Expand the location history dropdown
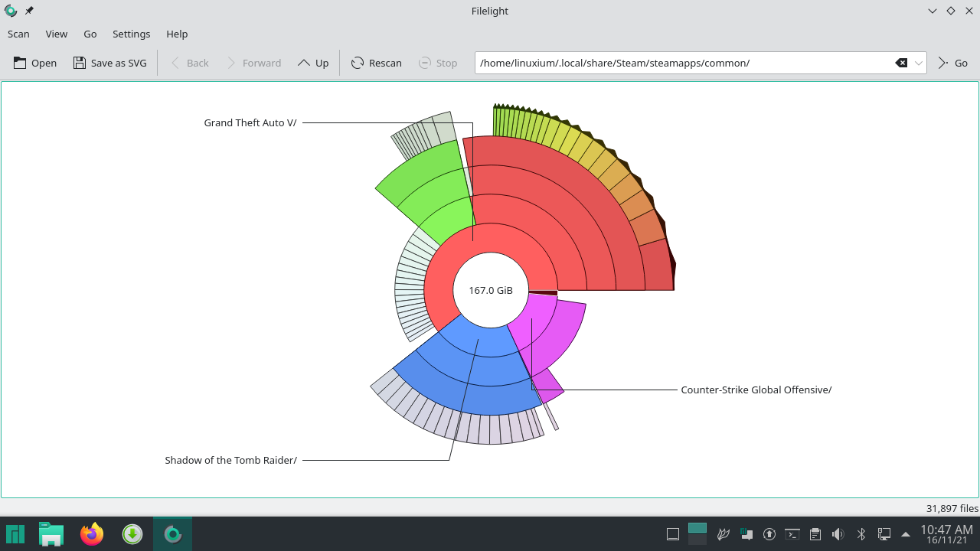Screen dimensions: 980x551 pyautogui.click(x=919, y=63)
